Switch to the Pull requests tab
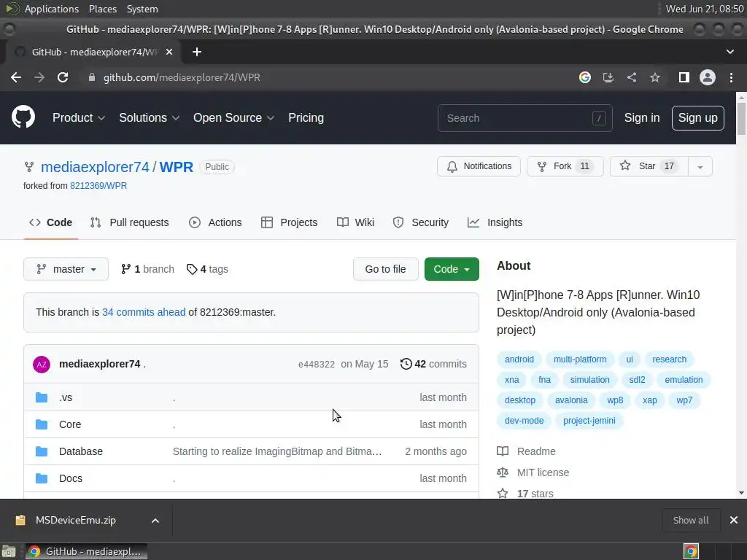Screen dimensions: 747x560 (x=129, y=222)
